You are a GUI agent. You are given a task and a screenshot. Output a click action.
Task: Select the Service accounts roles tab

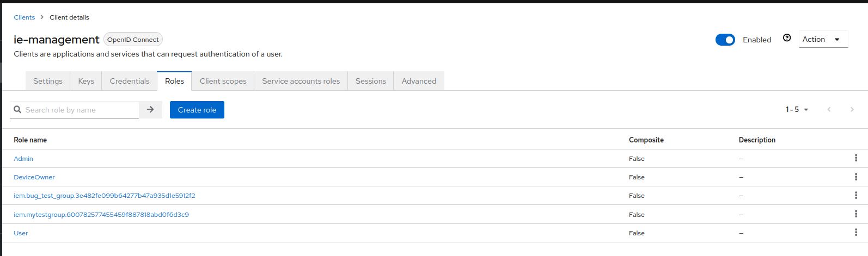click(301, 81)
